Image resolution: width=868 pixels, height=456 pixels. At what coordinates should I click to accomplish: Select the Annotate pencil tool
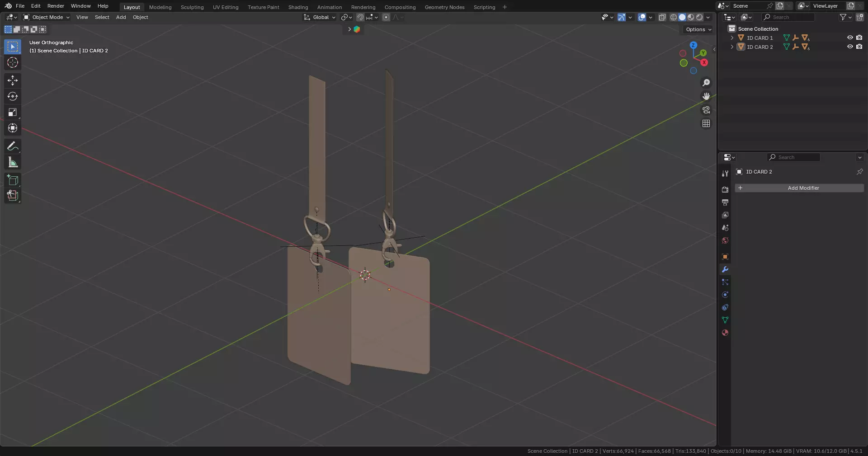click(13, 146)
